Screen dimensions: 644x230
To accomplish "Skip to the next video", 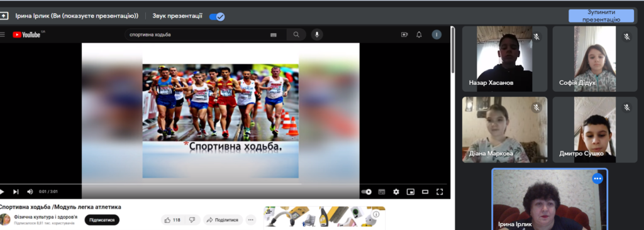I will [16, 192].
